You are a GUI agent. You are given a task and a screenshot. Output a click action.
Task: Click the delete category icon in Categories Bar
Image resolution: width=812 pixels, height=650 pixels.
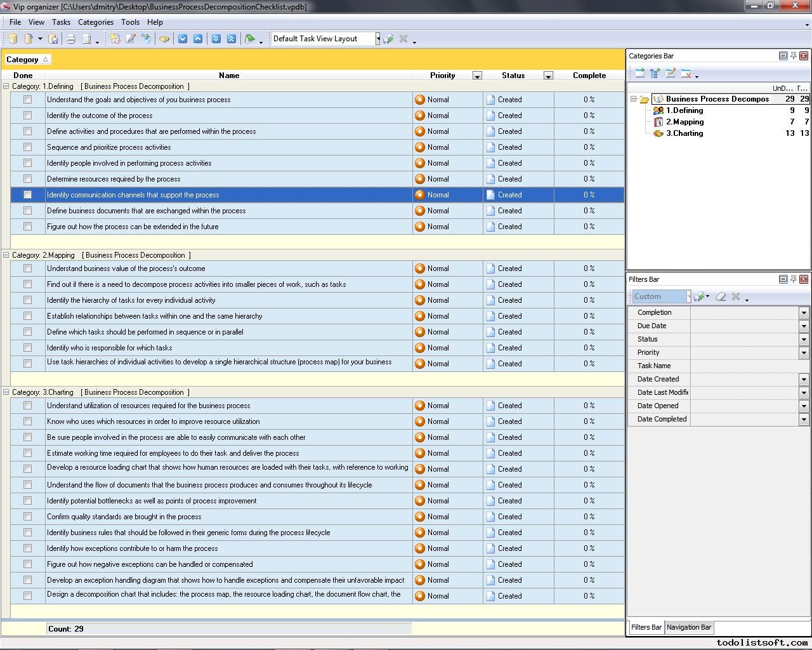pyautogui.click(x=686, y=74)
